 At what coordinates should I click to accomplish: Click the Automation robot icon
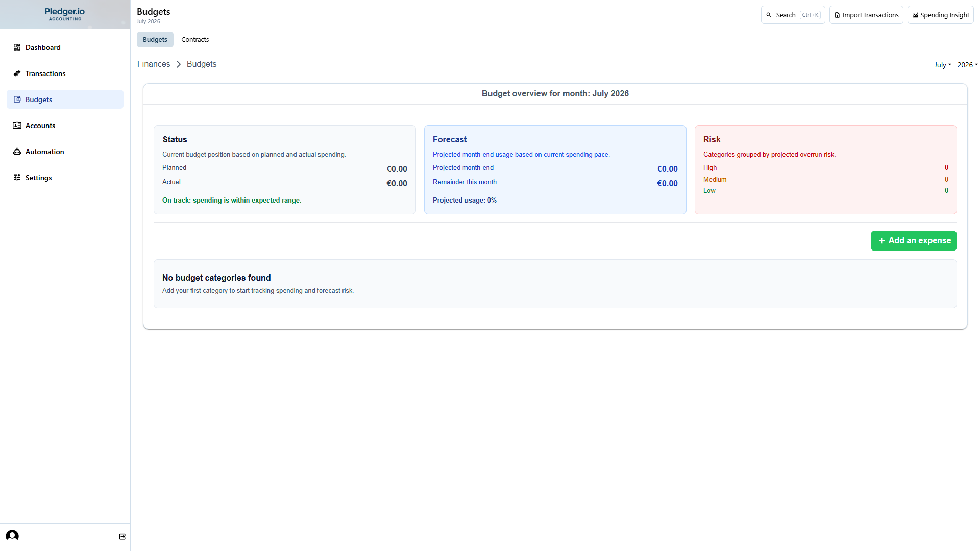click(x=17, y=152)
